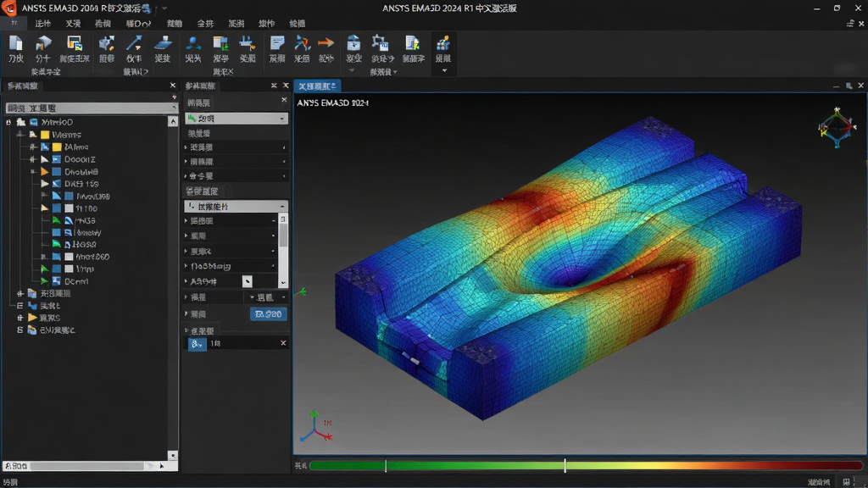Click the properties list scrollbar down arrow
The height and width of the screenshot is (488, 868).
[283, 283]
